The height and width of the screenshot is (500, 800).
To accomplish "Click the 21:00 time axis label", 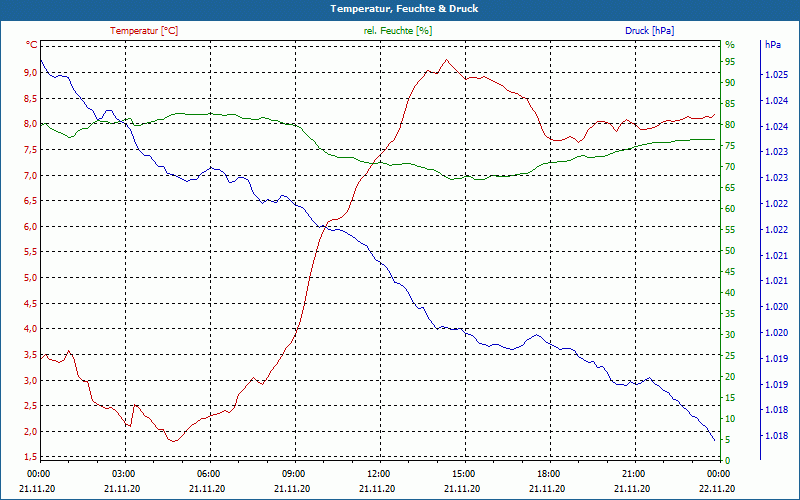I will pyautogui.click(x=632, y=473).
